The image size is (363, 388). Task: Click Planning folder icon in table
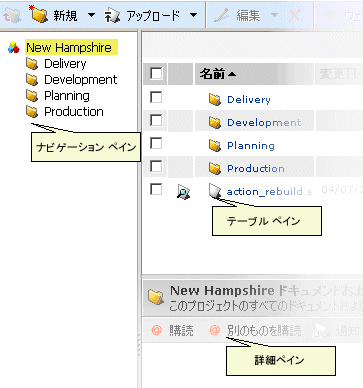pyautogui.click(x=215, y=145)
